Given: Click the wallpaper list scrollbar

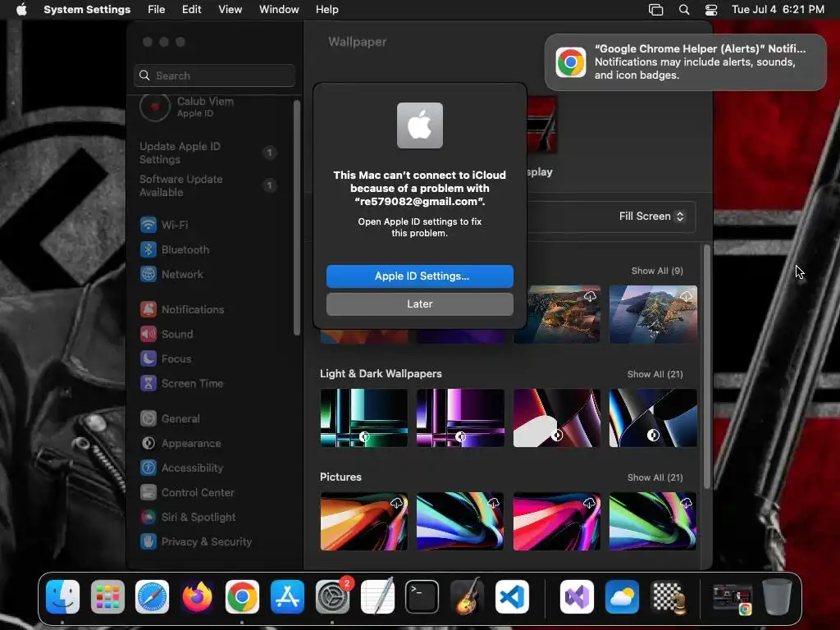Looking at the screenshot, I should [706, 367].
